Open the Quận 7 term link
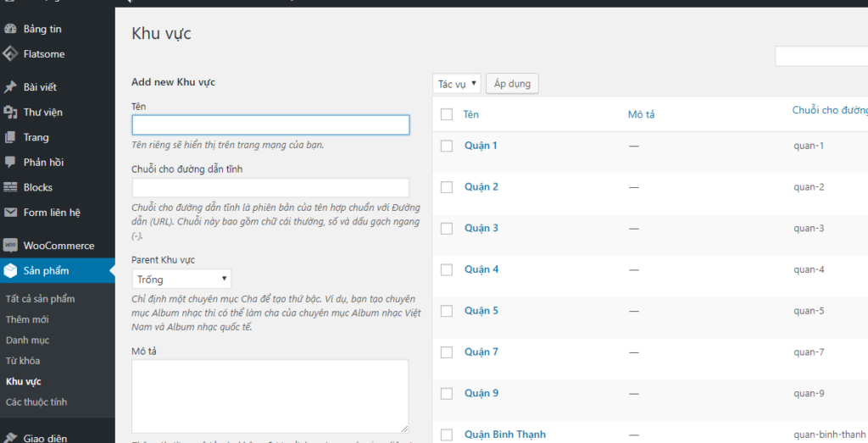Image resolution: width=868 pixels, height=443 pixels. 481,352
